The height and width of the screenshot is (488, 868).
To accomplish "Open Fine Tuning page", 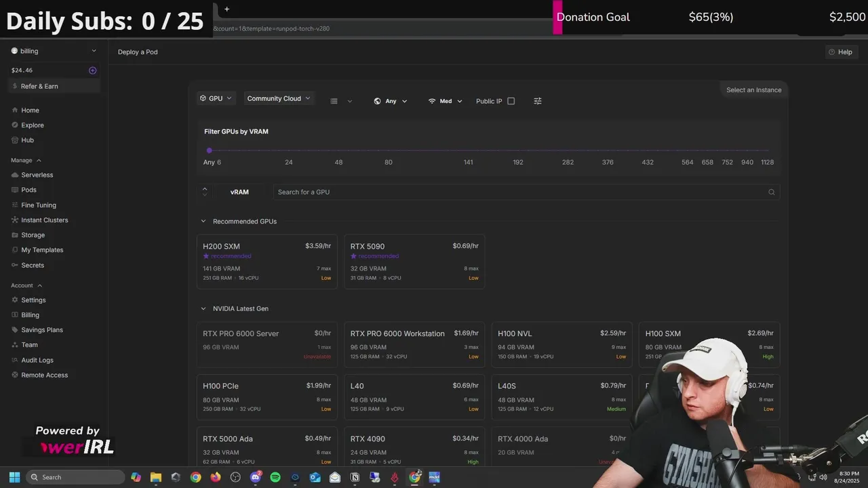I will tap(38, 205).
